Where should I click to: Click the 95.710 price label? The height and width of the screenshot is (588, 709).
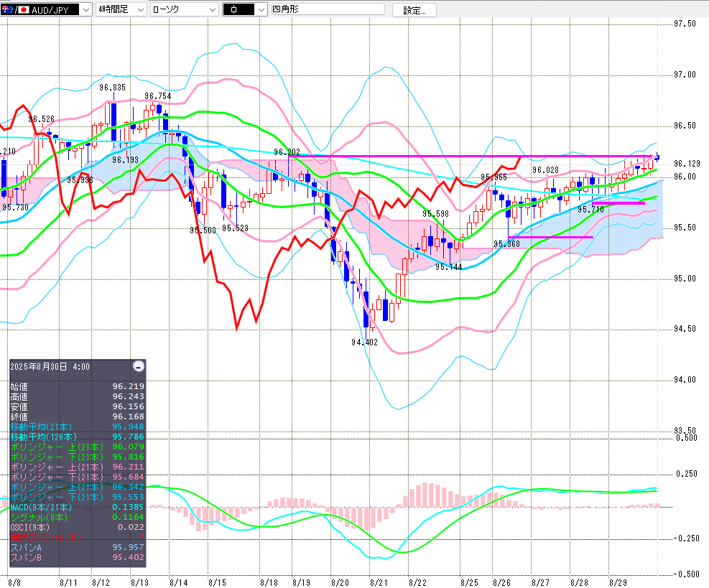[590, 209]
